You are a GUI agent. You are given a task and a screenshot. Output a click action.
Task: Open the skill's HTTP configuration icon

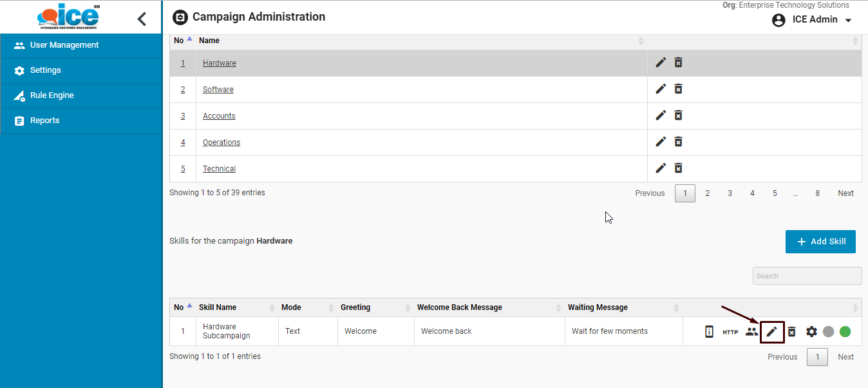[730, 332]
